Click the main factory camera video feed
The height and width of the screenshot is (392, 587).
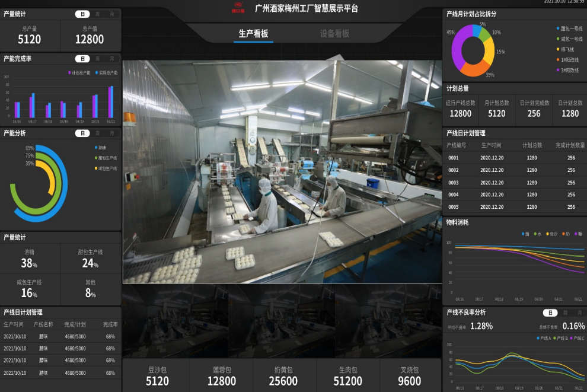click(282, 171)
